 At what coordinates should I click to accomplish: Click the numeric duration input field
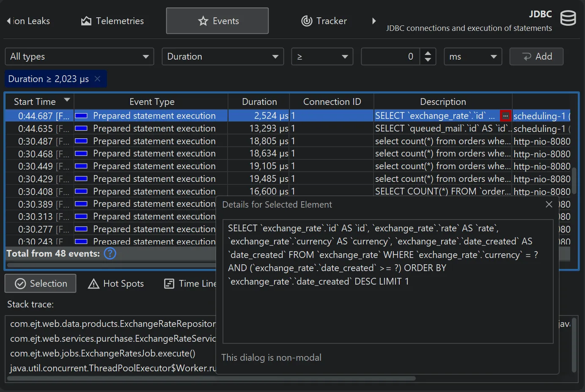click(x=393, y=56)
